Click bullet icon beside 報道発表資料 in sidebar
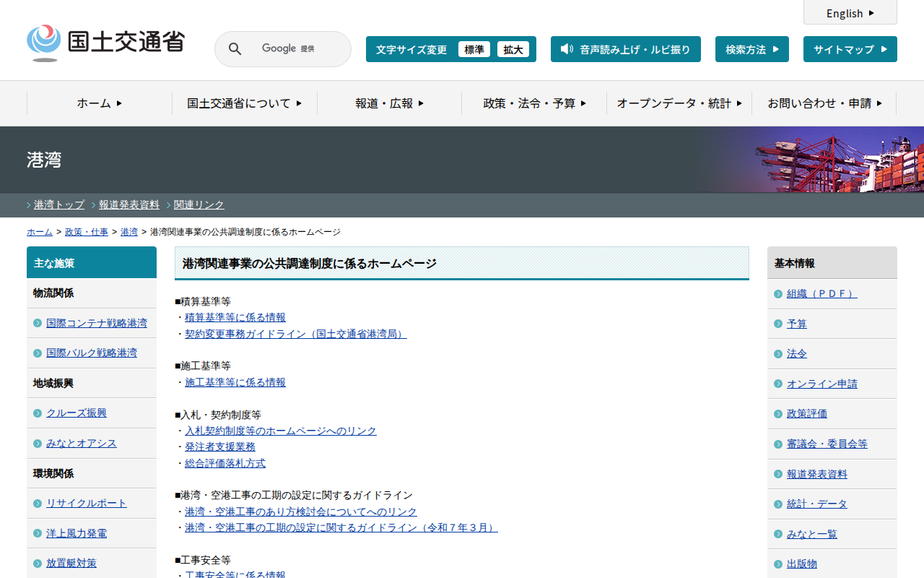Image resolution: width=924 pixels, height=578 pixels. [x=778, y=475]
